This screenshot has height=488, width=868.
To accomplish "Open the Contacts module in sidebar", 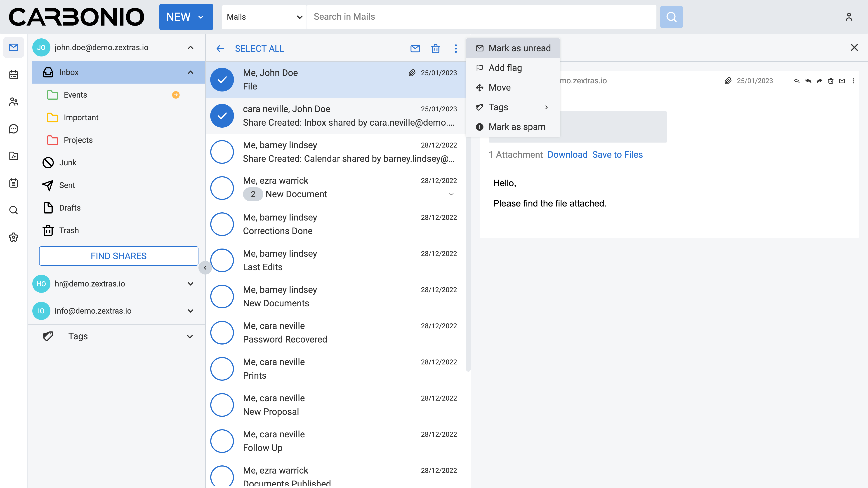I will click(x=14, y=102).
